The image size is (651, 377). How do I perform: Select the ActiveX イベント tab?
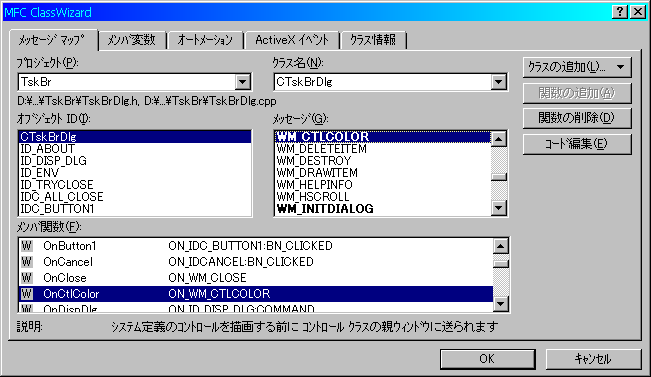(292, 40)
